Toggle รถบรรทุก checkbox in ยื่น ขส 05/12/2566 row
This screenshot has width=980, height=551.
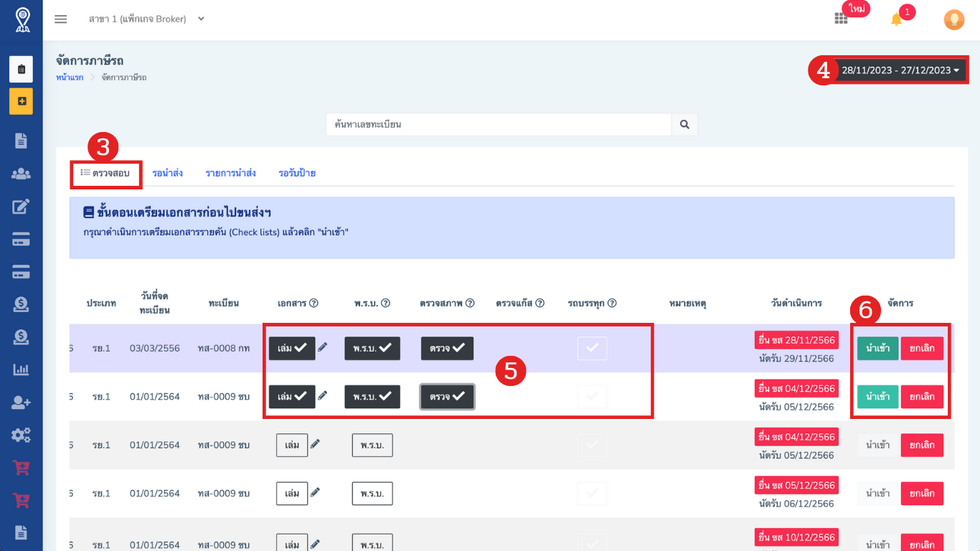click(592, 494)
